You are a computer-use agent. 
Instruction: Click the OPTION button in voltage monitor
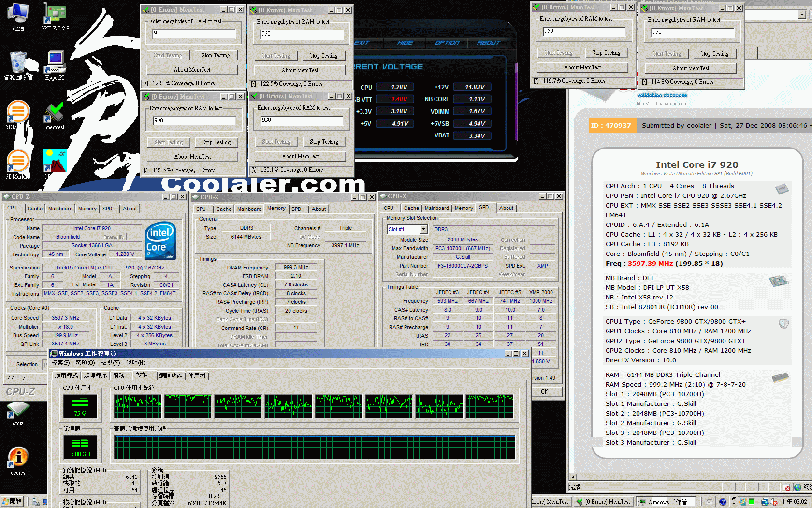(x=447, y=43)
